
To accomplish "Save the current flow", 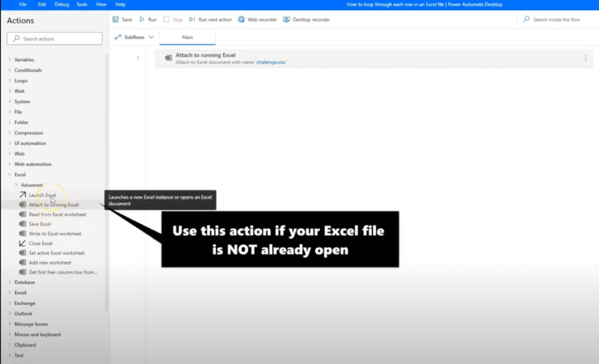I will tap(123, 19).
